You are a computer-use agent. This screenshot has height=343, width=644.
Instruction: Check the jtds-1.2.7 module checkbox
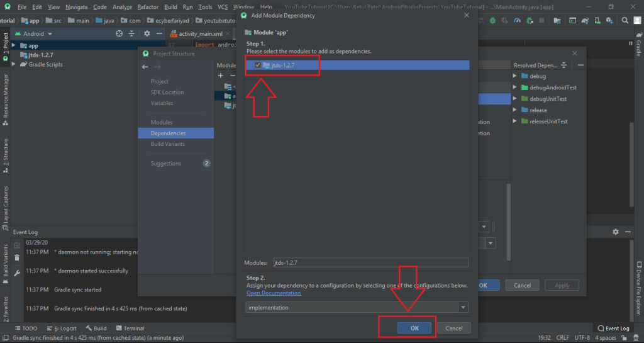[258, 65]
